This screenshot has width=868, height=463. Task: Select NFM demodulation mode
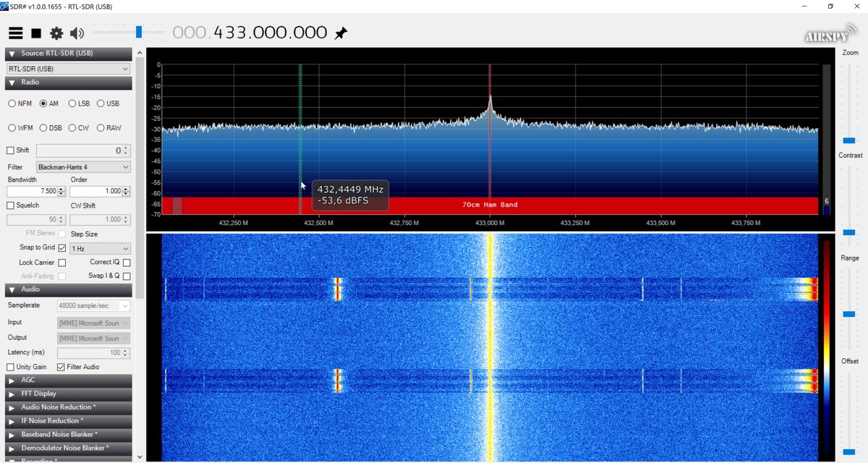click(20, 103)
